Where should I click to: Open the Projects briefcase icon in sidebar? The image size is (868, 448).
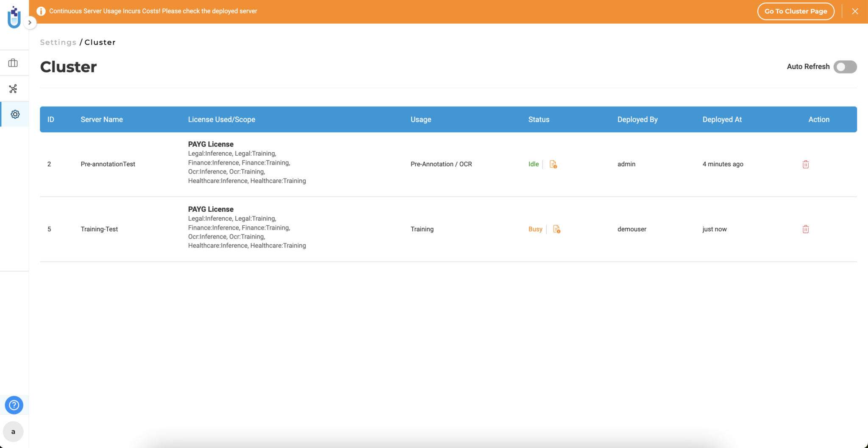click(x=13, y=63)
